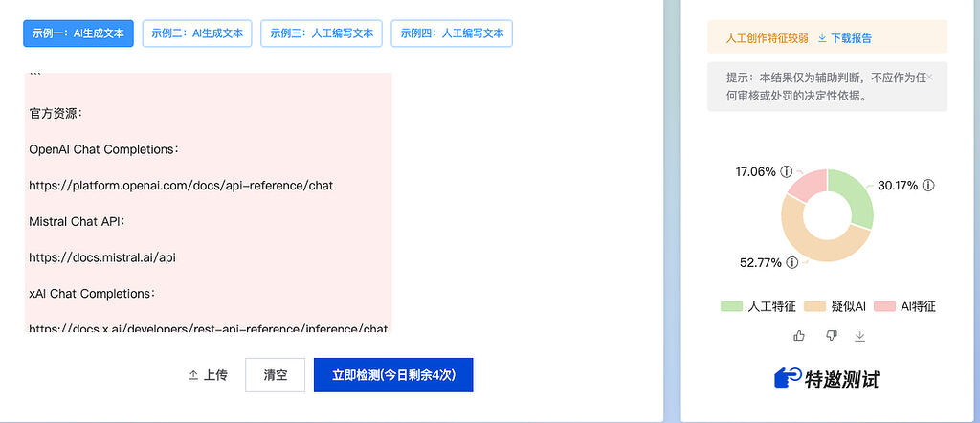The height and width of the screenshot is (423, 980).
Task: Start detection with 立即检测 button
Action: tap(393, 375)
